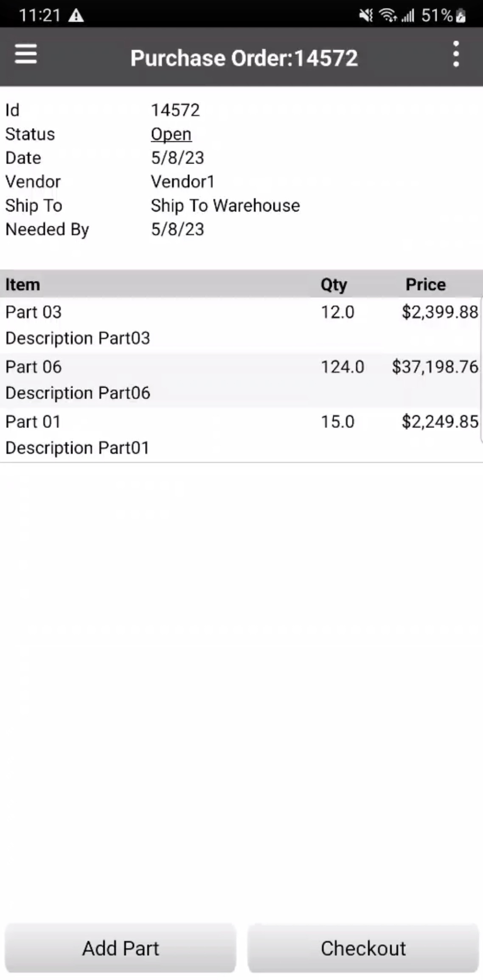Tap the Vendor1 vendor value
The height and width of the screenshot is (980, 483).
click(183, 182)
